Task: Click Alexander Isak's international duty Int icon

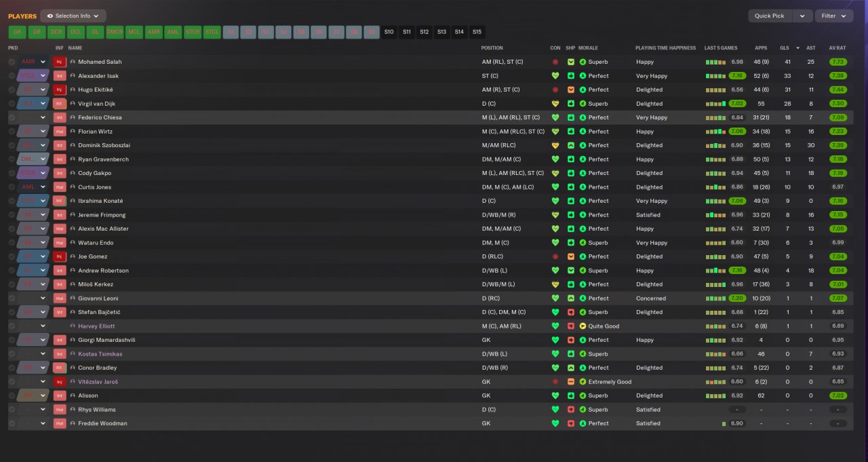Action: point(60,76)
